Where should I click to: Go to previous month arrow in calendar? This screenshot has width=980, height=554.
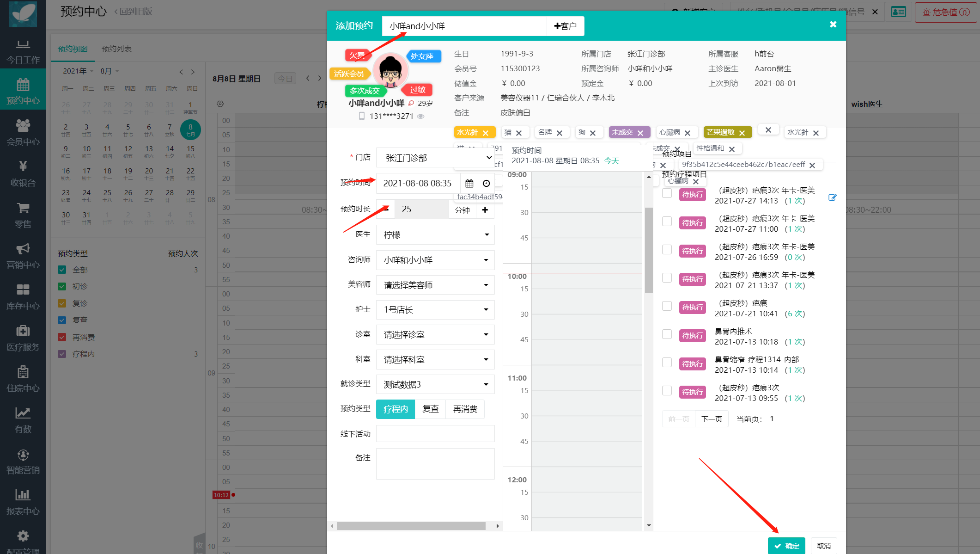[181, 72]
